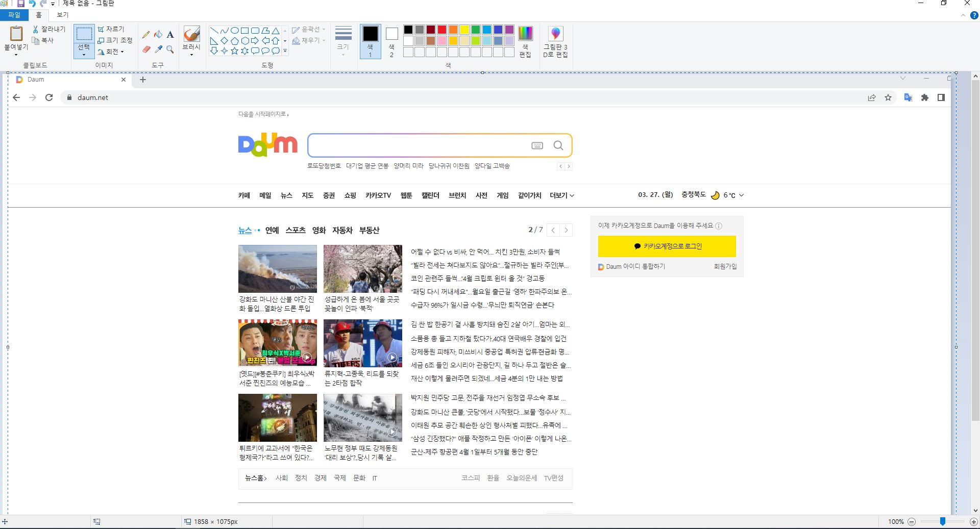Click the Redo arrow in the title bar

point(43,4)
